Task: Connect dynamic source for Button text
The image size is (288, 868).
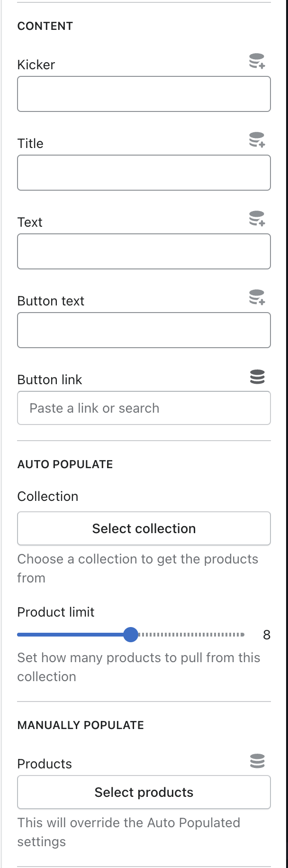Action: click(x=257, y=298)
